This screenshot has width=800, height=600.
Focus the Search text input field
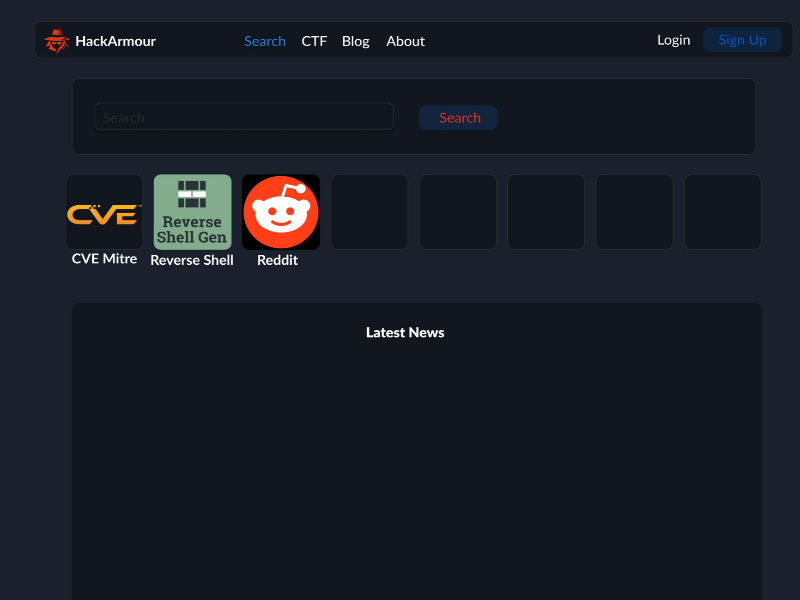243,117
